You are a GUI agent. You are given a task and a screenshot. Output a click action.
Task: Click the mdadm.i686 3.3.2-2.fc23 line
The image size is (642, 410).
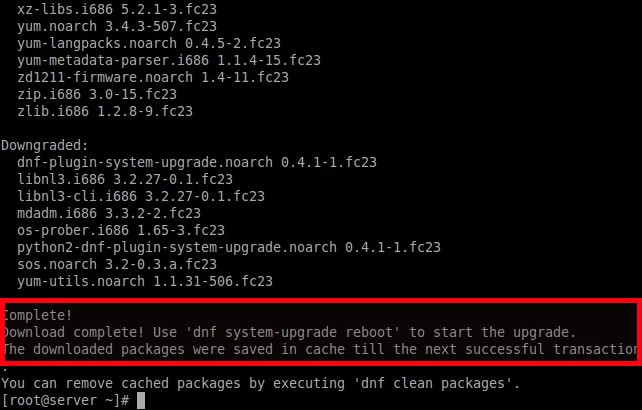click(109, 213)
